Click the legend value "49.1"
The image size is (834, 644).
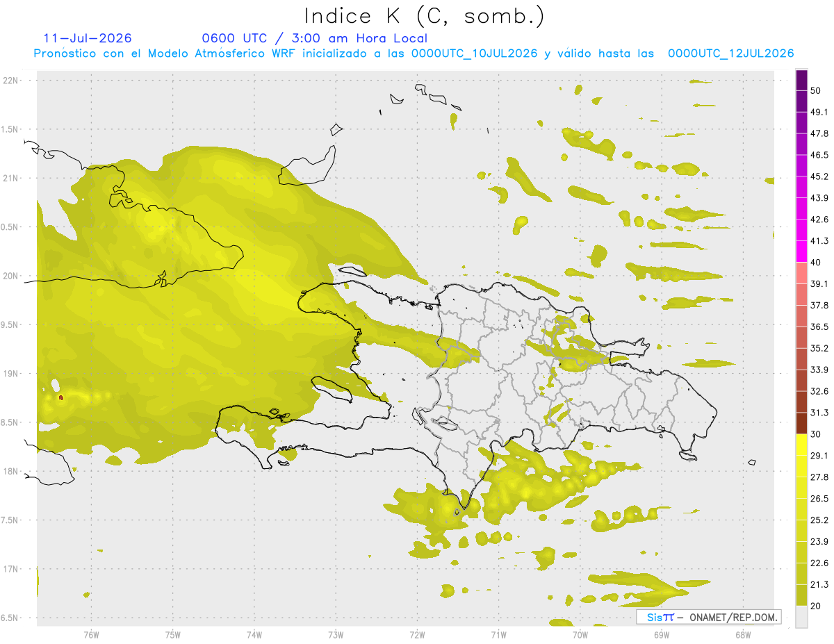(819, 112)
